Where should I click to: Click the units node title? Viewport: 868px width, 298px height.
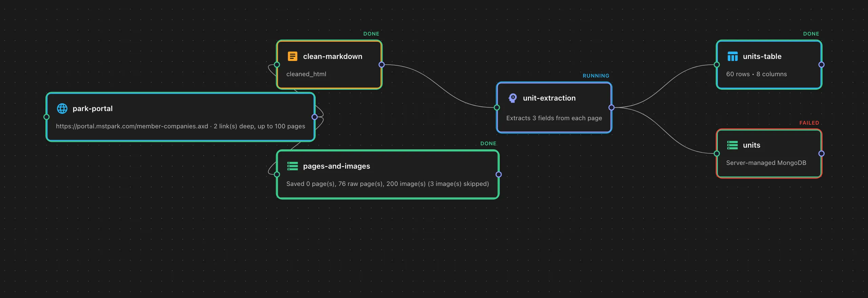tap(752, 145)
